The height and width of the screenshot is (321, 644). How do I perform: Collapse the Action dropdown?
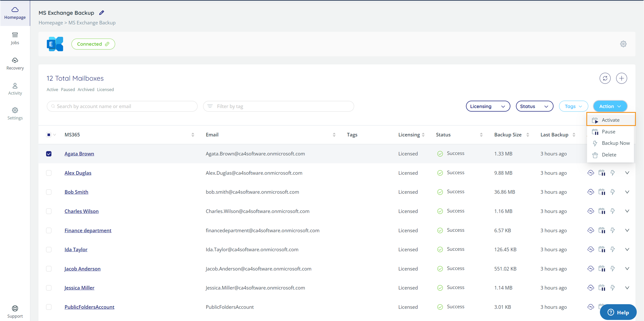[x=610, y=106]
